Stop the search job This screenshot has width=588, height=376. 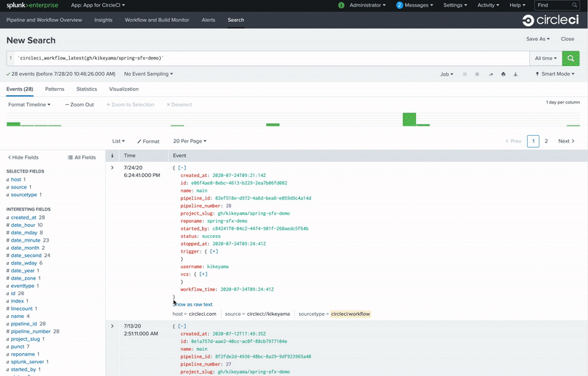pos(477,74)
